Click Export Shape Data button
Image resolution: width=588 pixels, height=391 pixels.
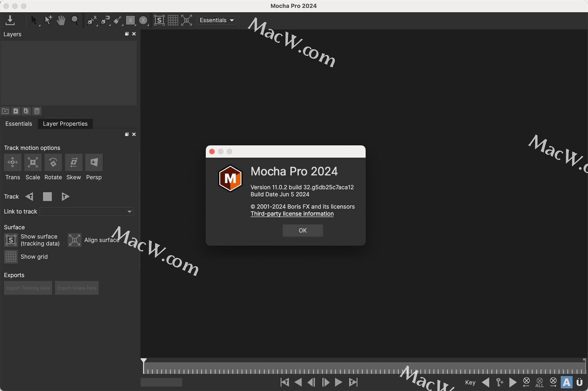(x=77, y=288)
